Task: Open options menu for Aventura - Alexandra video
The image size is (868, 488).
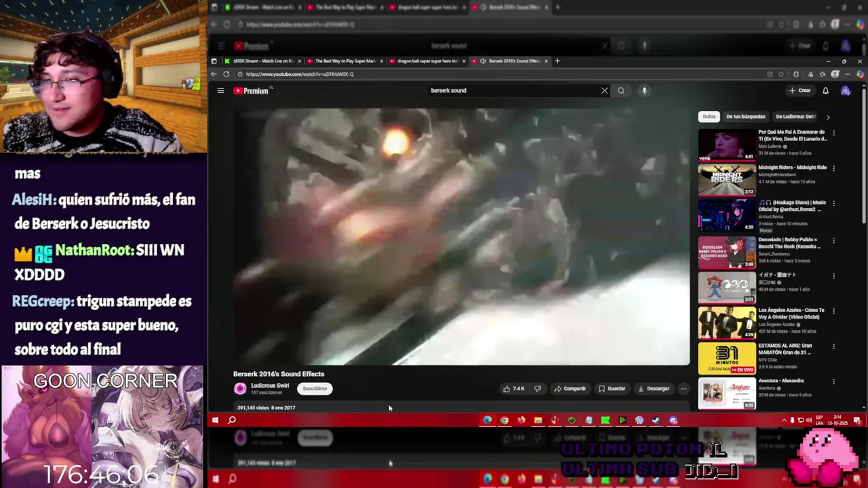Action: [x=833, y=382]
